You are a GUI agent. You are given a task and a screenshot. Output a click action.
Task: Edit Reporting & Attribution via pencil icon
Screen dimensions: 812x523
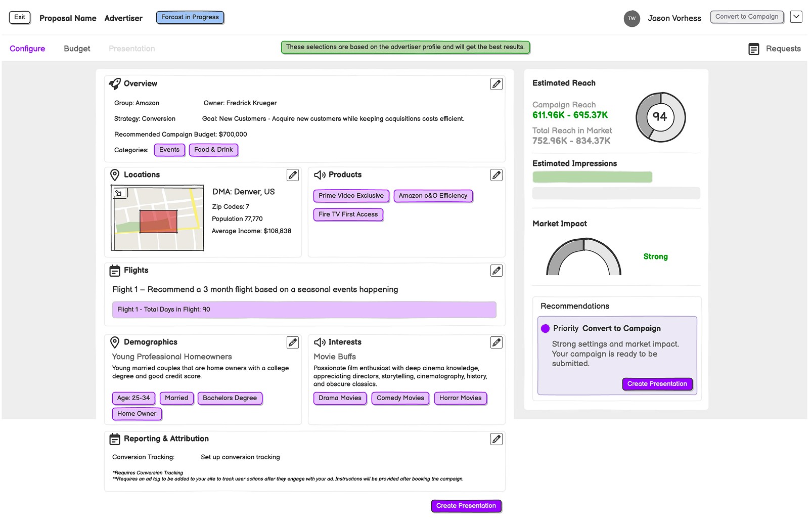(x=496, y=439)
